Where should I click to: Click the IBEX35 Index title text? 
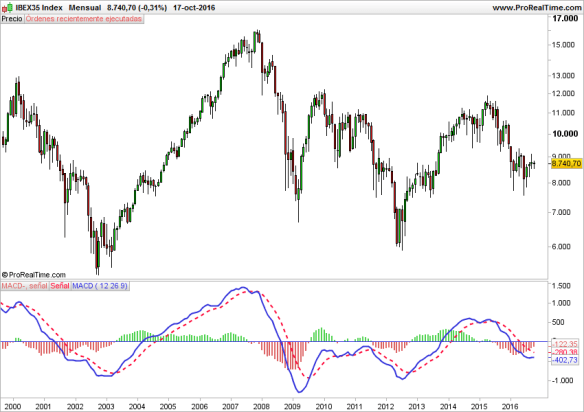click(39, 7)
